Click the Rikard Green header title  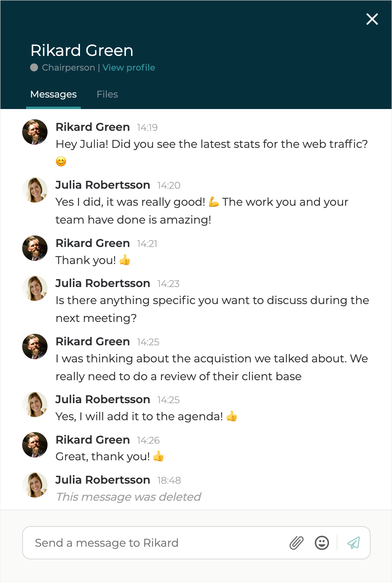(82, 50)
